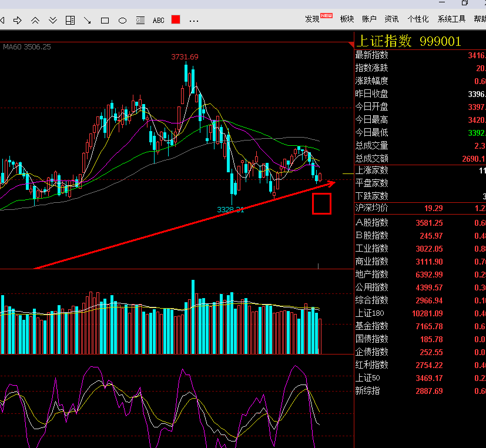This screenshot has width=486, height=448.
Task: Click the 今日最低 label
Action: (x=371, y=133)
